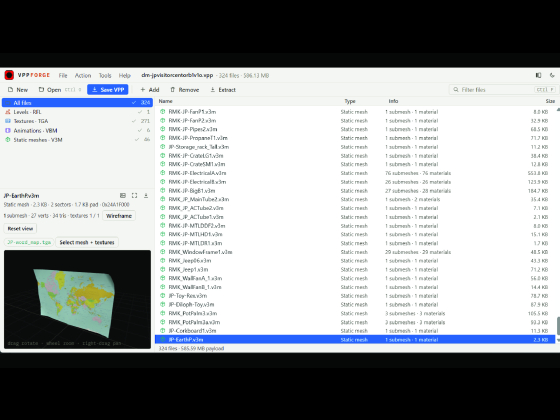Image resolution: width=560 pixels, height=420 pixels.
Task: Click mesh icon of RMK_JP_ACTube2.v3m
Action: coord(163,208)
